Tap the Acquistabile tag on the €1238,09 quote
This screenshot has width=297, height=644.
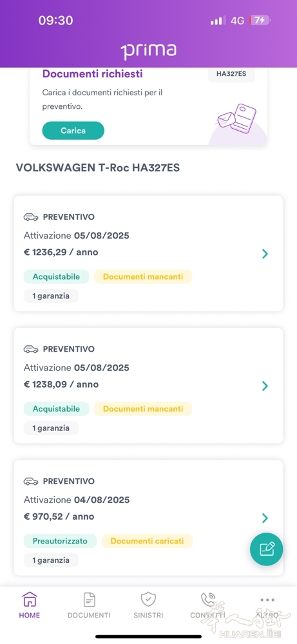56,409
